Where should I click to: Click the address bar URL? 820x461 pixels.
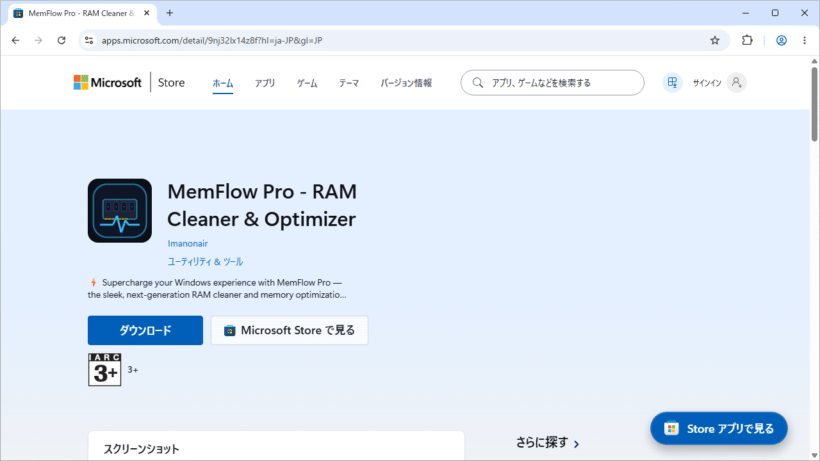pyautogui.click(x=212, y=40)
